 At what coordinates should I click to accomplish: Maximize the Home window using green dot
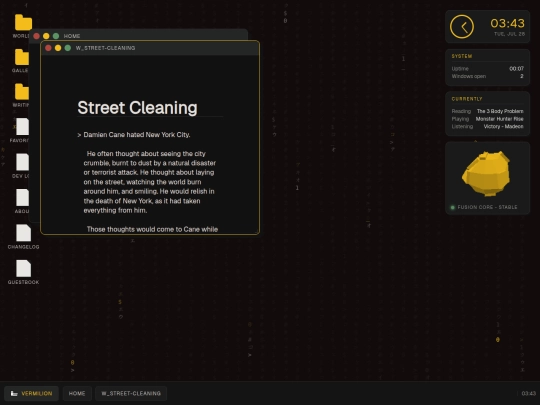[56, 36]
